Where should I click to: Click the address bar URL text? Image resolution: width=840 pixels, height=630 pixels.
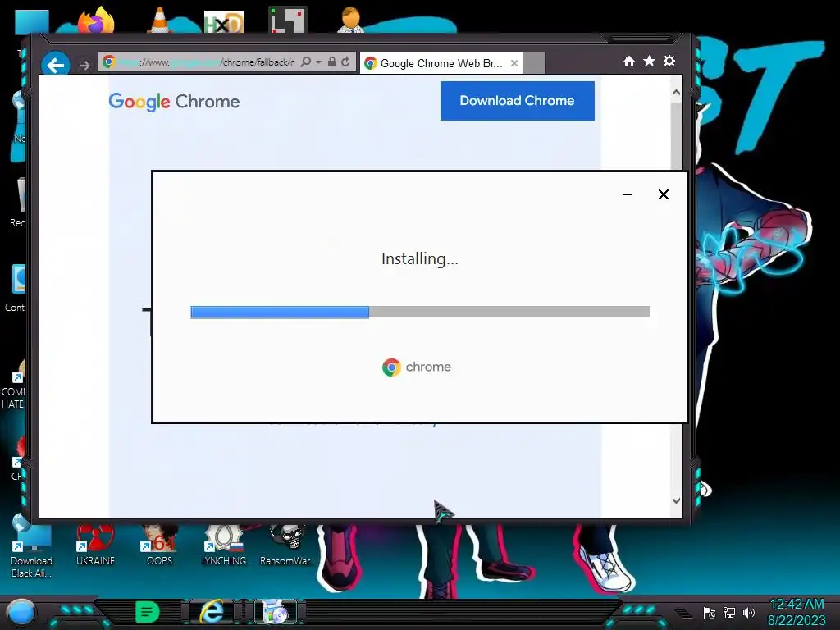pyautogui.click(x=206, y=62)
